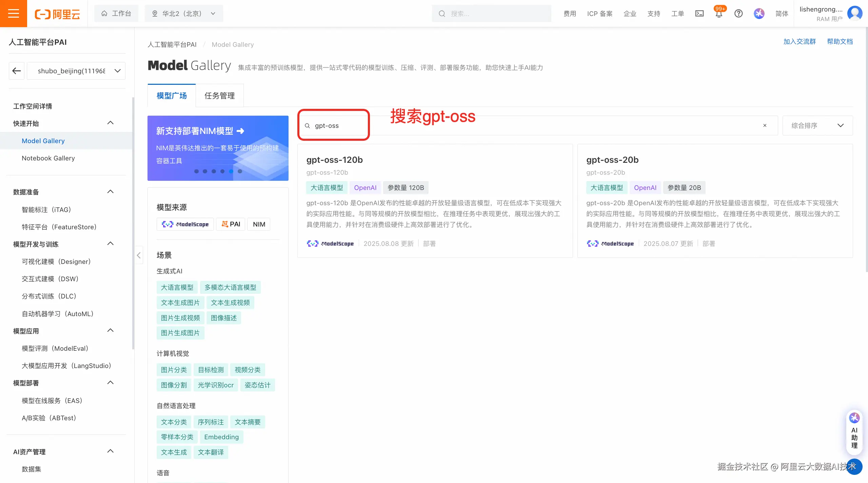Toggle the 光学识别ocr filter
This screenshot has width=868, height=483.
coord(216,385)
